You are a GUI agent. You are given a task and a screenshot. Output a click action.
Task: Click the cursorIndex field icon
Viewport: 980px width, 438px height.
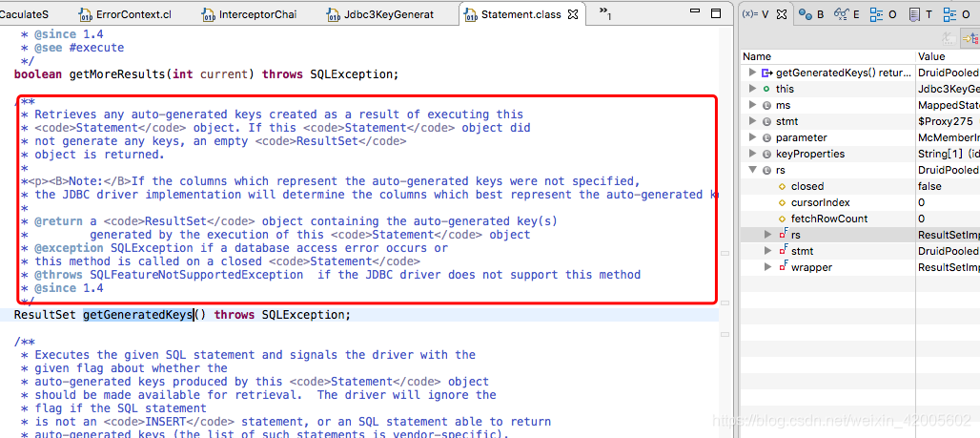pos(782,202)
